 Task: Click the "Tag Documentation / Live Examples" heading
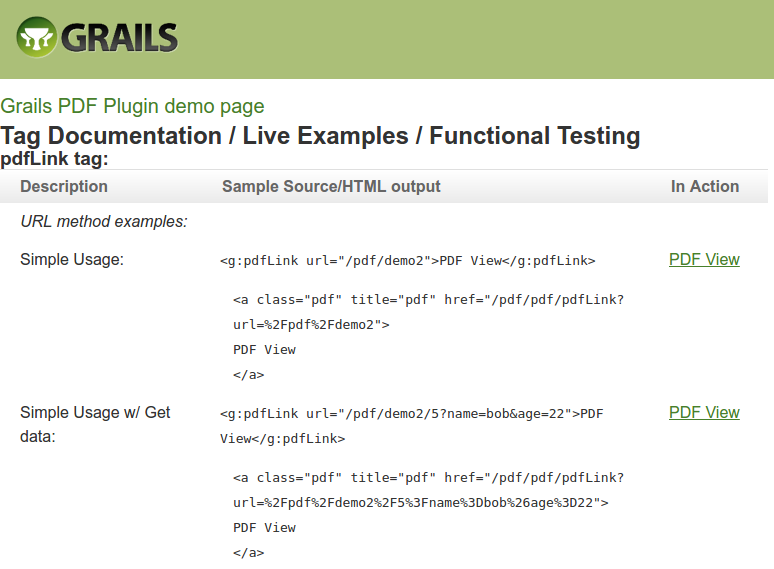pyautogui.click(x=320, y=135)
